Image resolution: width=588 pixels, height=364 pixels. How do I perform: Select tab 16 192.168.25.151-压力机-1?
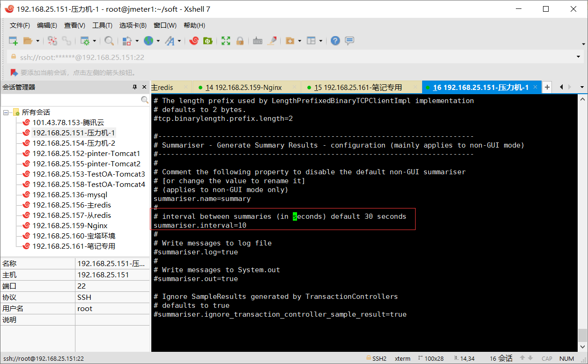click(481, 87)
